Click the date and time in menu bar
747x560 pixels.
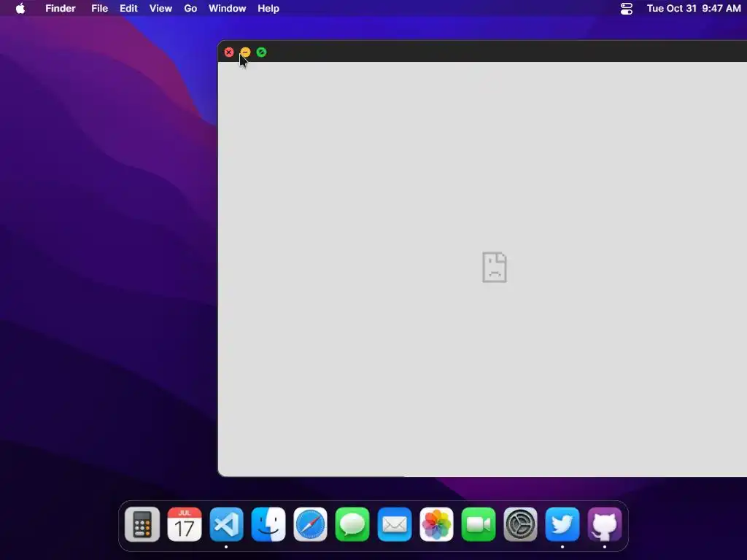[x=694, y=9]
